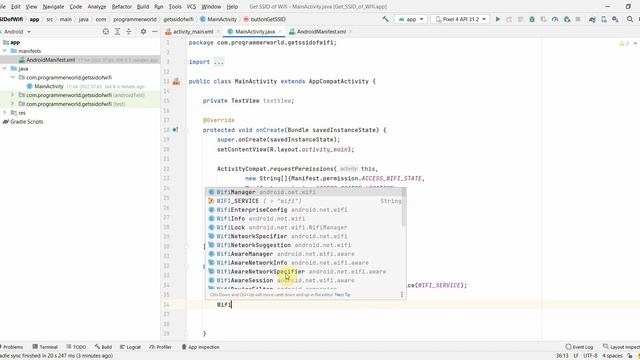The width and height of the screenshot is (640, 360).
Task: Select WifiInfo completion suggestion
Action: click(x=305, y=218)
